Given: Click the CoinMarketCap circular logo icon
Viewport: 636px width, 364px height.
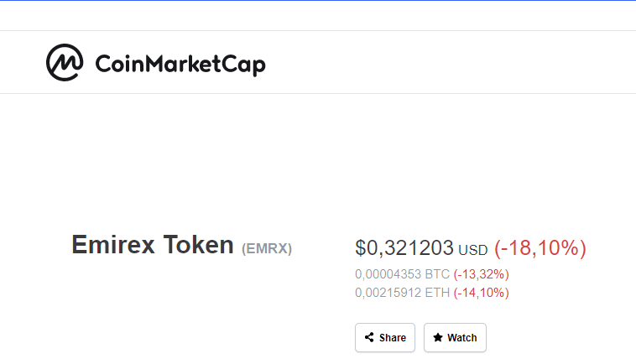Looking at the screenshot, I should click(65, 63).
